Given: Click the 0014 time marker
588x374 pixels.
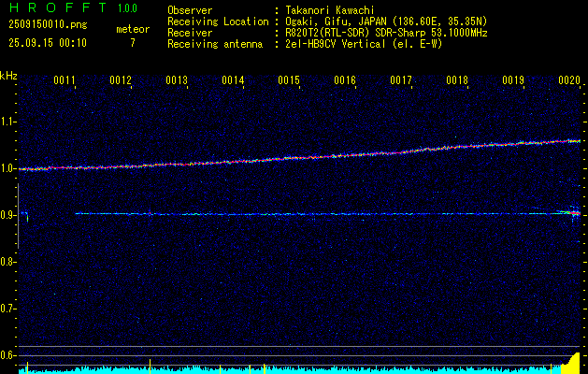Looking at the screenshot, I should coord(233,79).
